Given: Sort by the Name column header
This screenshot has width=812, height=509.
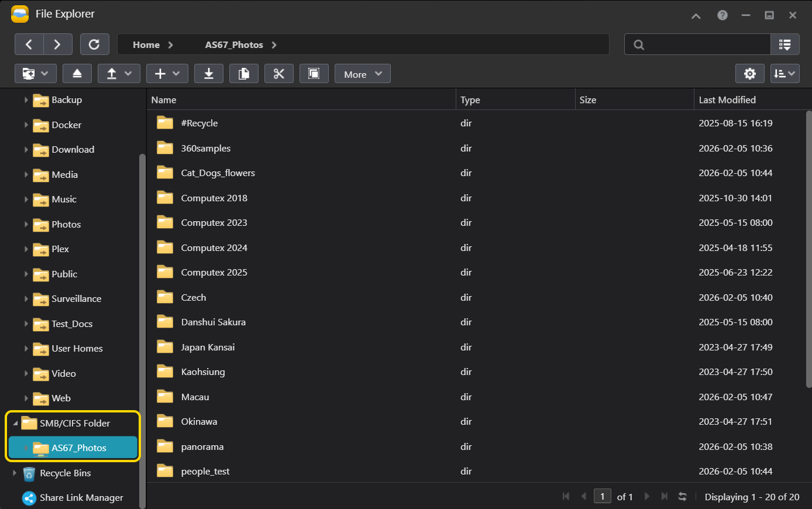Looking at the screenshot, I should point(164,100).
